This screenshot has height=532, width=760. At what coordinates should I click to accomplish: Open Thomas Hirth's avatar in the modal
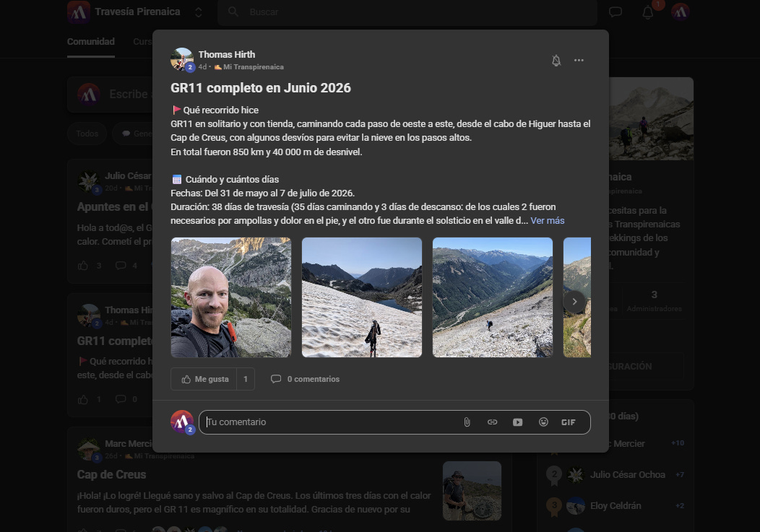[182, 60]
